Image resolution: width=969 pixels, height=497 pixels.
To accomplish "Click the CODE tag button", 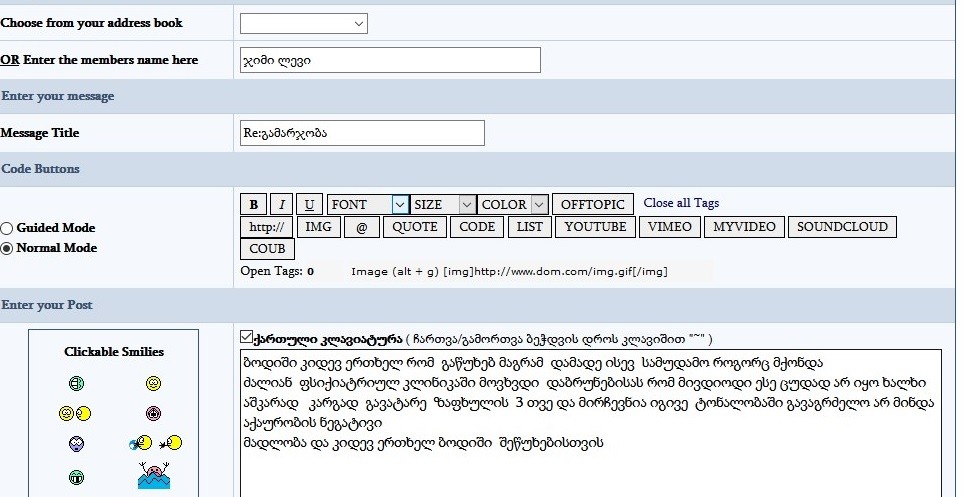I will 477,227.
